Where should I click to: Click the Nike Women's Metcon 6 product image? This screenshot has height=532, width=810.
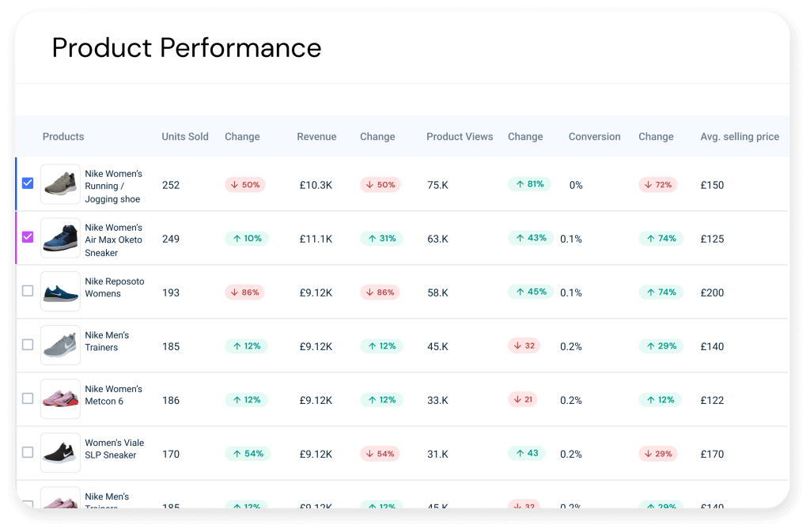60,398
